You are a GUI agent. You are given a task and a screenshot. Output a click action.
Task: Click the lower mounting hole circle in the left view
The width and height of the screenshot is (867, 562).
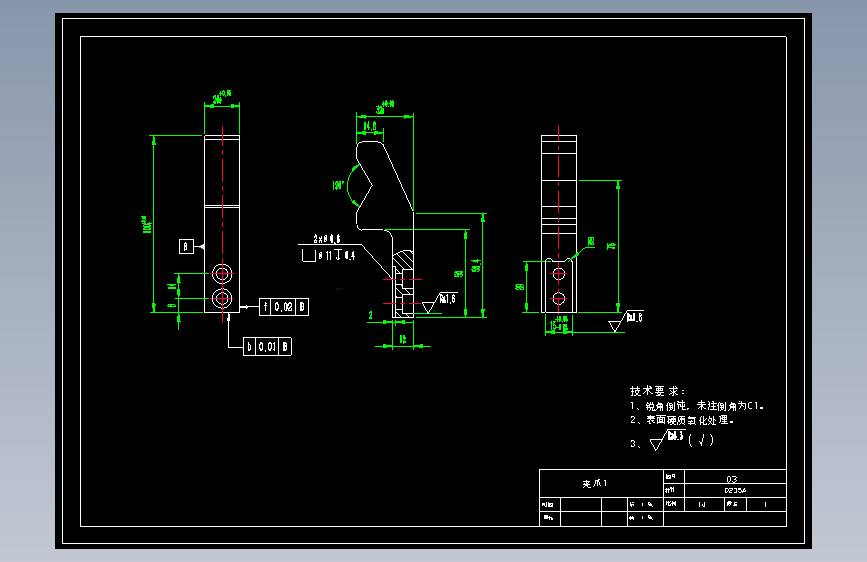pos(222,299)
